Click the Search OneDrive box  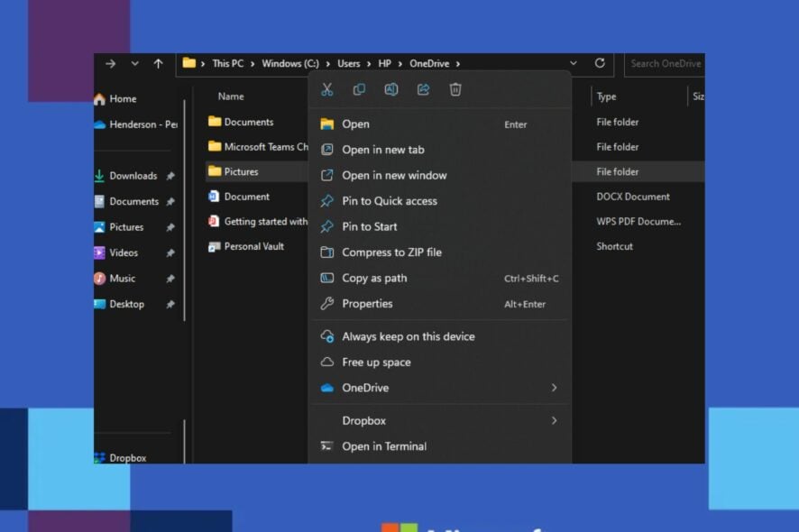(x=665, y=63)
